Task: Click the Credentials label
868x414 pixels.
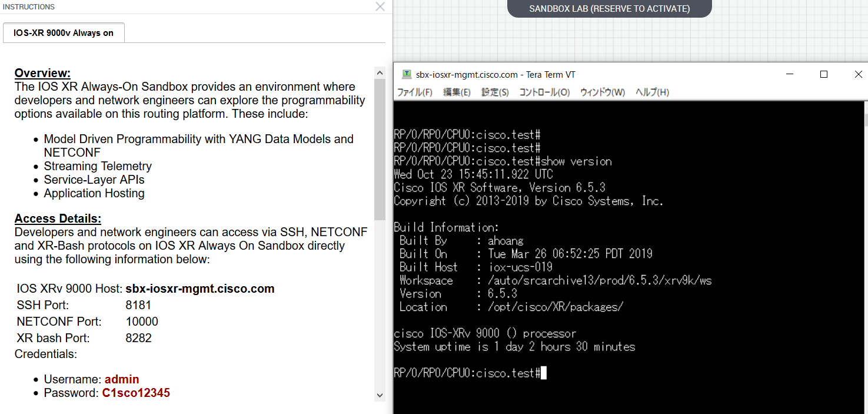Action: tap(46, 354)
